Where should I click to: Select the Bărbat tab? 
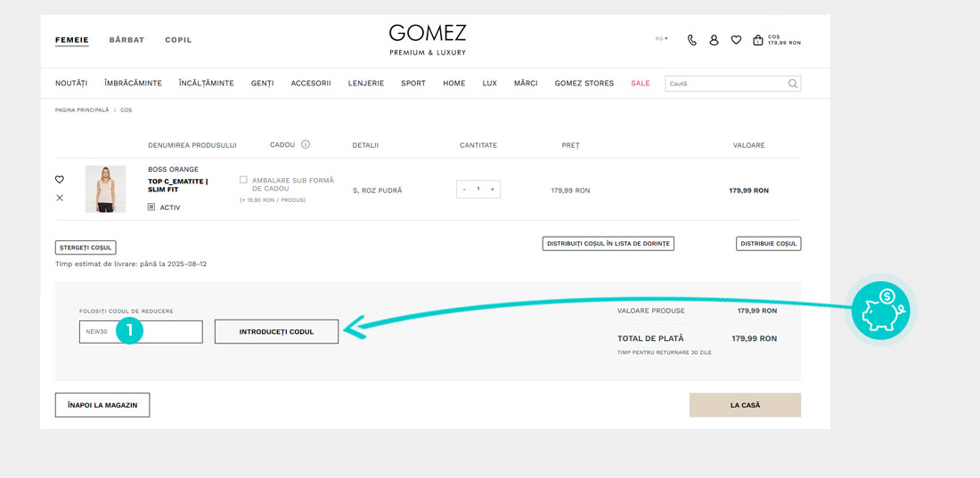coord(127,40)
